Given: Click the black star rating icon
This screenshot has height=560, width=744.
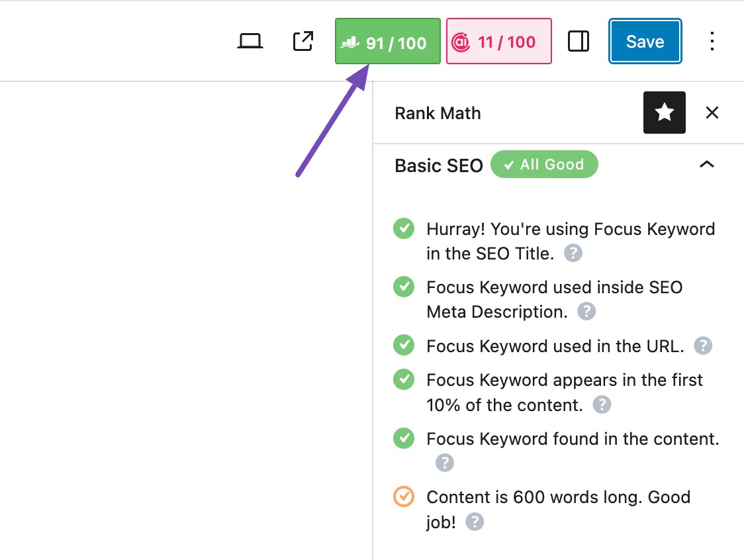Looking at the screenshot, I should tap(664, 113).
